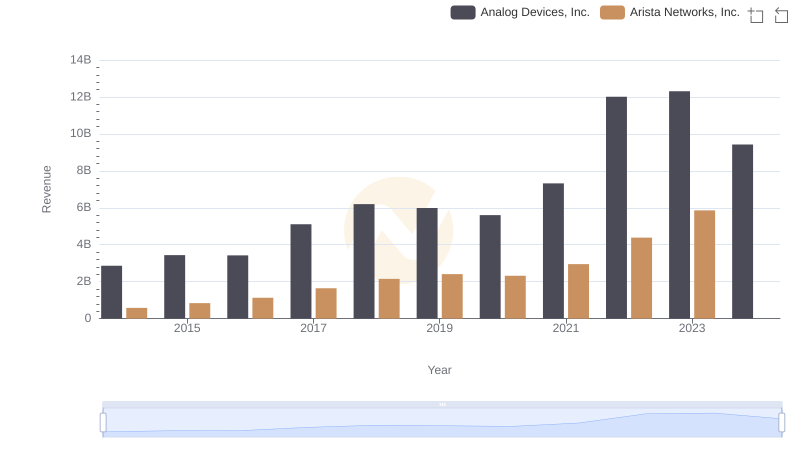
Task: Click inside the data zoom preview area
Action: click(x=442, y=423)
